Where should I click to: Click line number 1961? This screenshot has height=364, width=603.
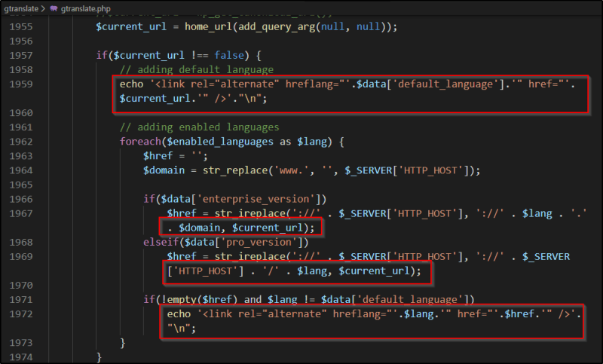pos(21,127)
